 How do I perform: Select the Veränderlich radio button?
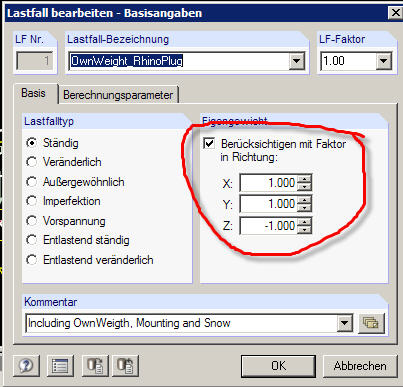[x=31, y=162]
